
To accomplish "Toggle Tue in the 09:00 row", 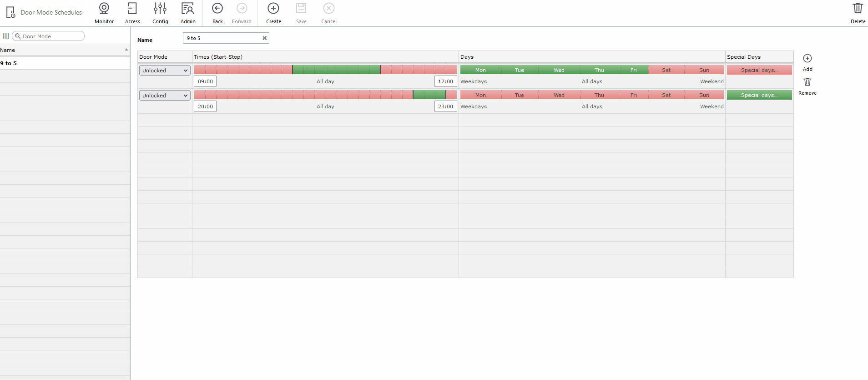I will [x=520, y=70].
